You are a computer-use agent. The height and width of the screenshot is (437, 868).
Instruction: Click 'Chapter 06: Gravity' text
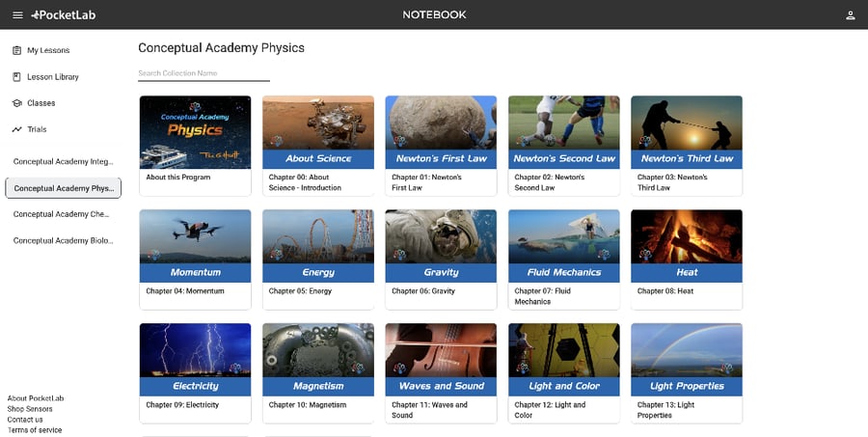423,290
